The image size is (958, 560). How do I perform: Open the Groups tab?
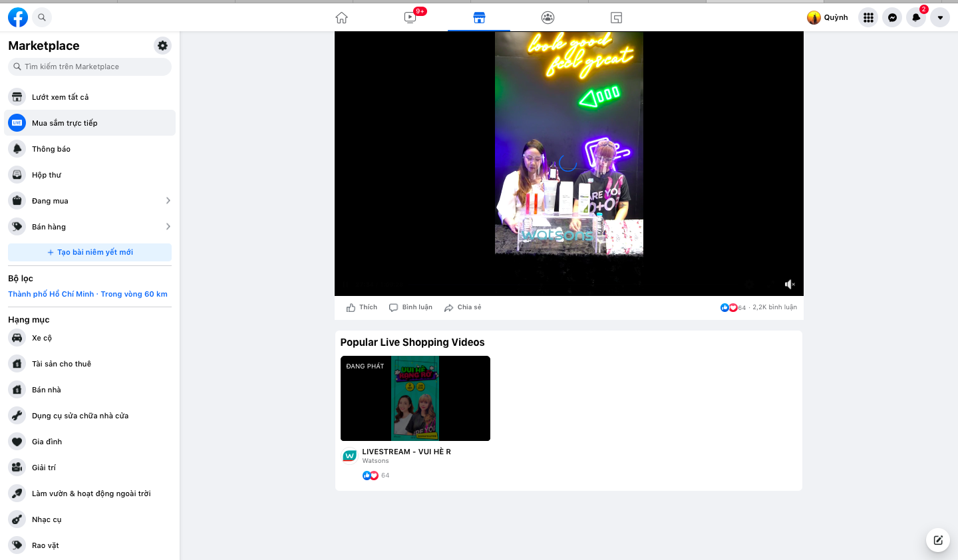click(x=548, y=18)
